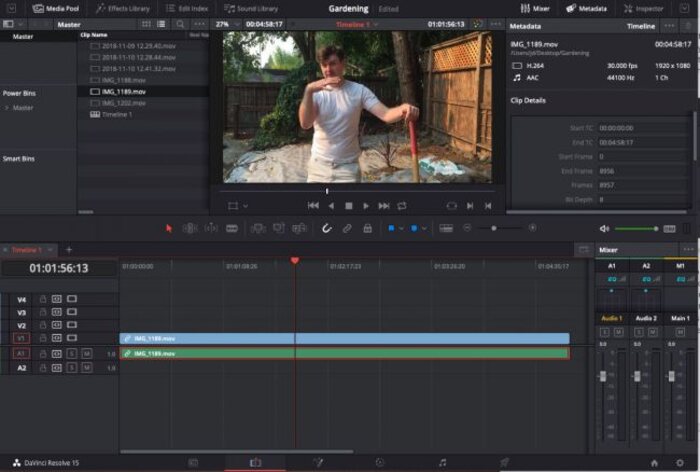Mute the monitor speaker icon

click(x=604, y=229)
